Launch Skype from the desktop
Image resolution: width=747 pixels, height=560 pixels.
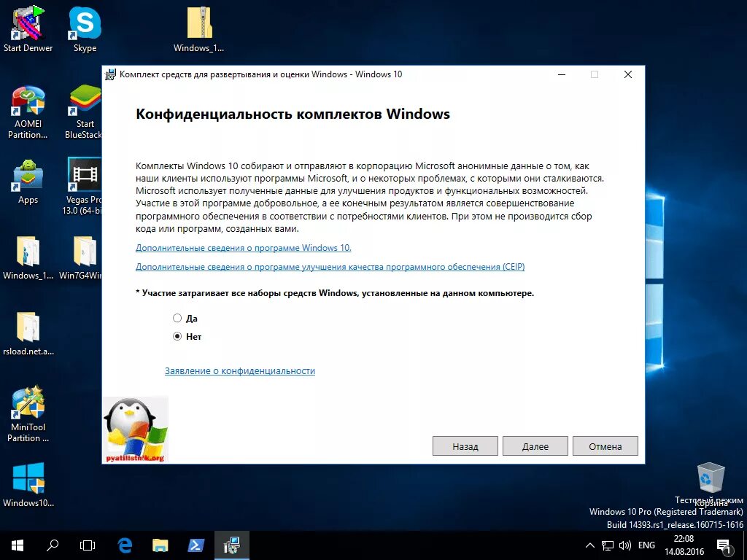85,28
